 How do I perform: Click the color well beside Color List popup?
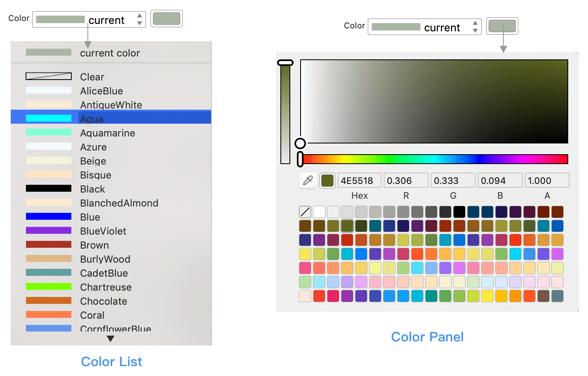click(x=167, y=19)
